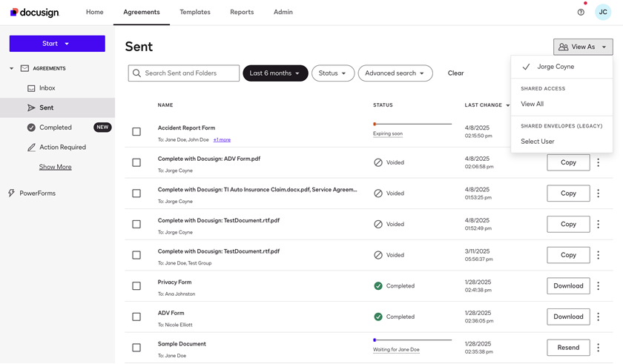The width and height of the screenshot is (623, 364).
Task: Check the 4/8/2025 TestDocument.rtf.pdf row checkbox
Action: [136, 225]
